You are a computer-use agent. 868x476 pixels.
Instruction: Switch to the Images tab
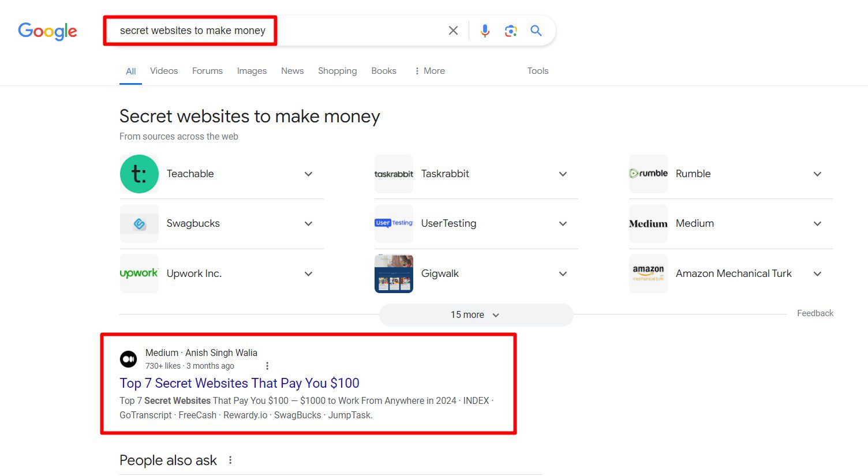pyautogui.click(x=252, y=71)
